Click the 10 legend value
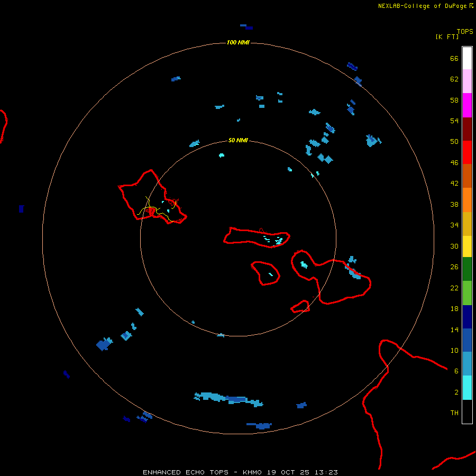This screenshot has width=476, height=476. [454, 351]
